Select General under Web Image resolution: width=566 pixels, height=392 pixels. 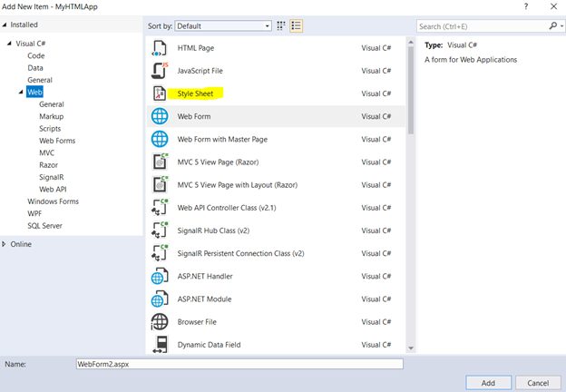click(x=52, y=104)
